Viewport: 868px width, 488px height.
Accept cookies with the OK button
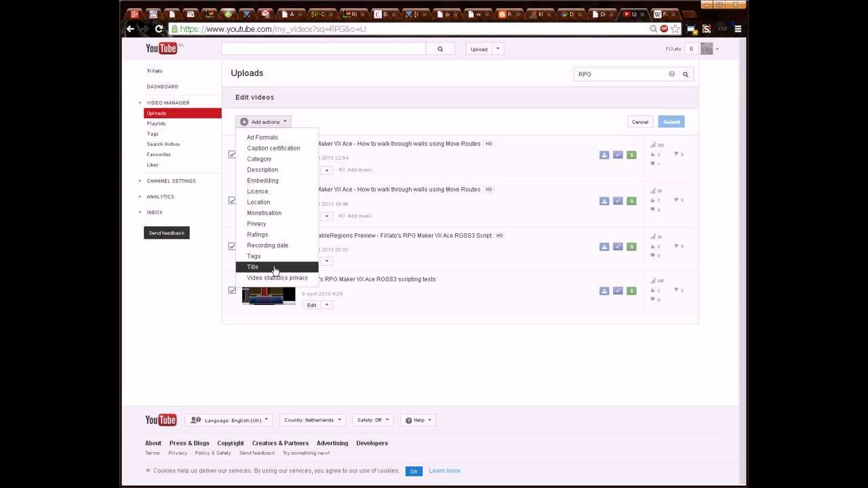414,471
